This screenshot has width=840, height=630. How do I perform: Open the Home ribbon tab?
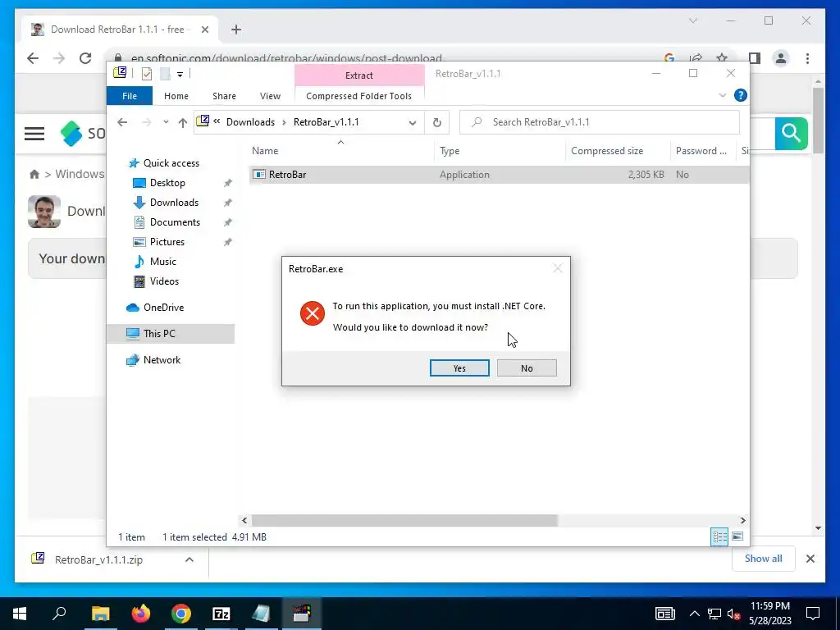pyautogui.click(x=176, y=96)
